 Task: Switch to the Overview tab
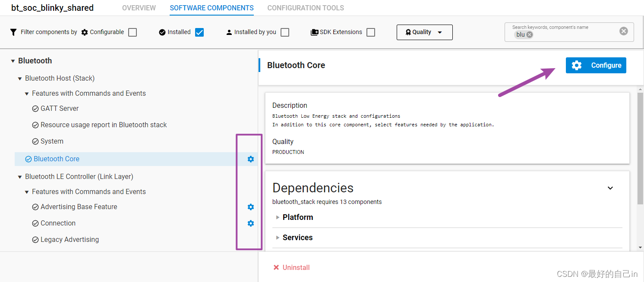pyautogui.click(x=139, y=8)
